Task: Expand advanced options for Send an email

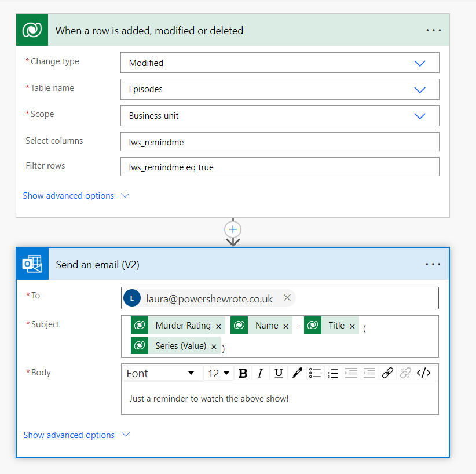Action: point(77,435)
